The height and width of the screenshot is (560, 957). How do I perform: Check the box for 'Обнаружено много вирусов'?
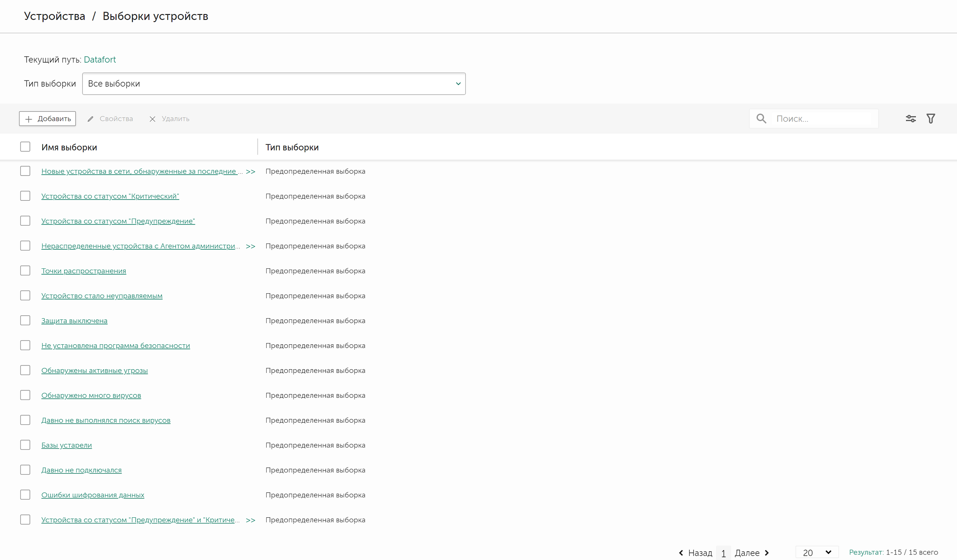(x=25, y=395)
